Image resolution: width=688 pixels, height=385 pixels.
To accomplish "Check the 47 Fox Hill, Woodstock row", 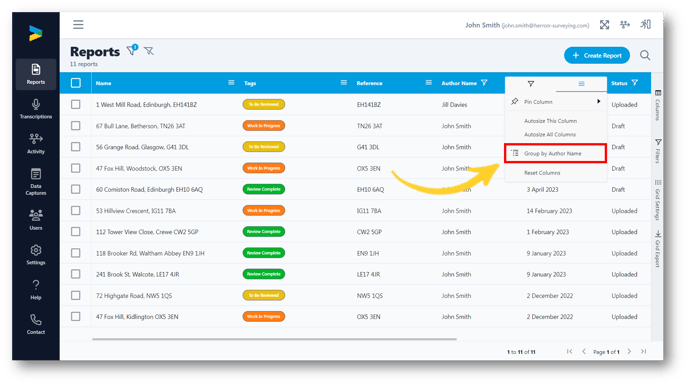I will [75, 168].
